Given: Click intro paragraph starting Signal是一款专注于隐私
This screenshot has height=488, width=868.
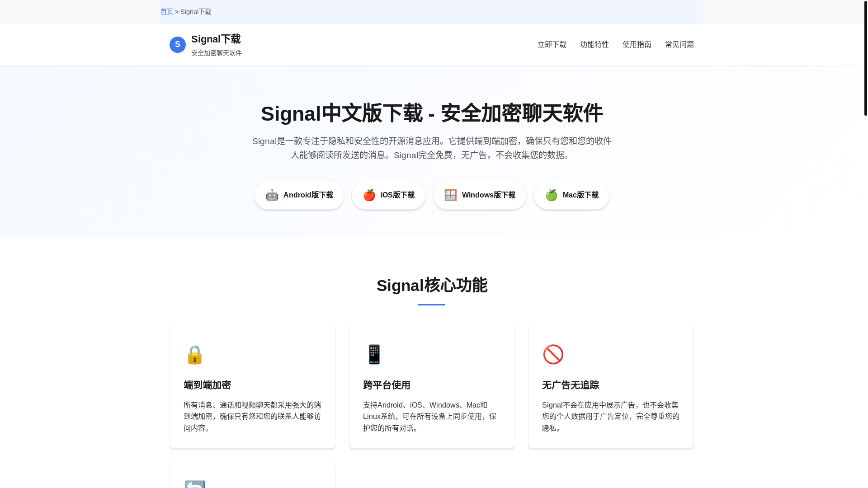Looking at the screenshot, I should 432,148.
